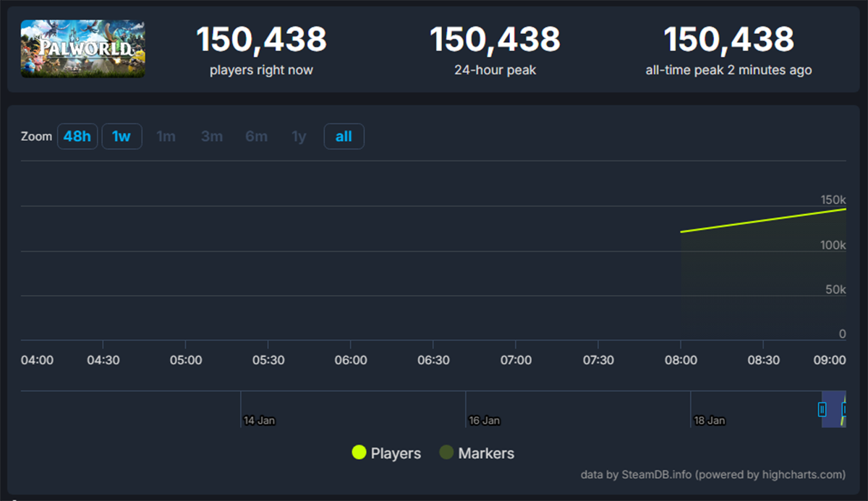Switch chart zoom to 1w
Image resolution: width=868 pixels, height=501 pixels.
[122, 137]
